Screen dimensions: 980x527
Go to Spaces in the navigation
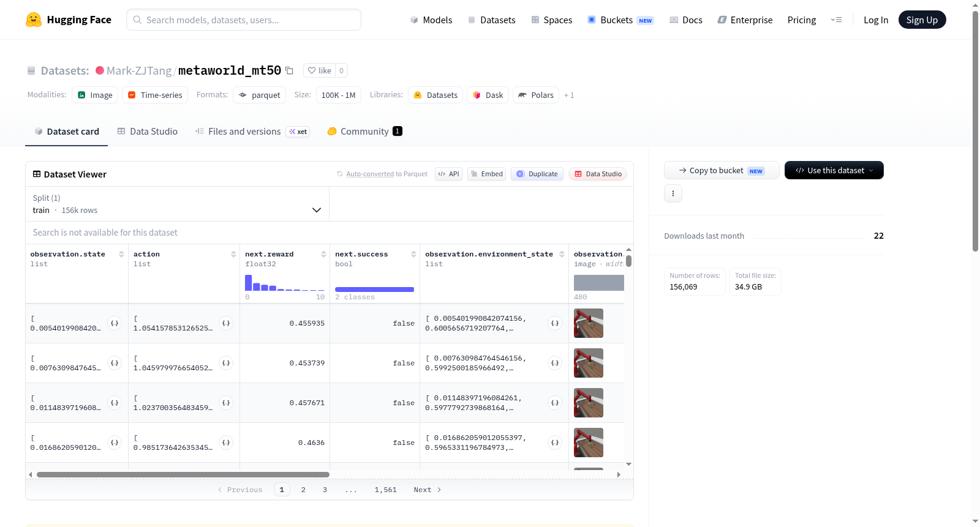click(552, 20)
